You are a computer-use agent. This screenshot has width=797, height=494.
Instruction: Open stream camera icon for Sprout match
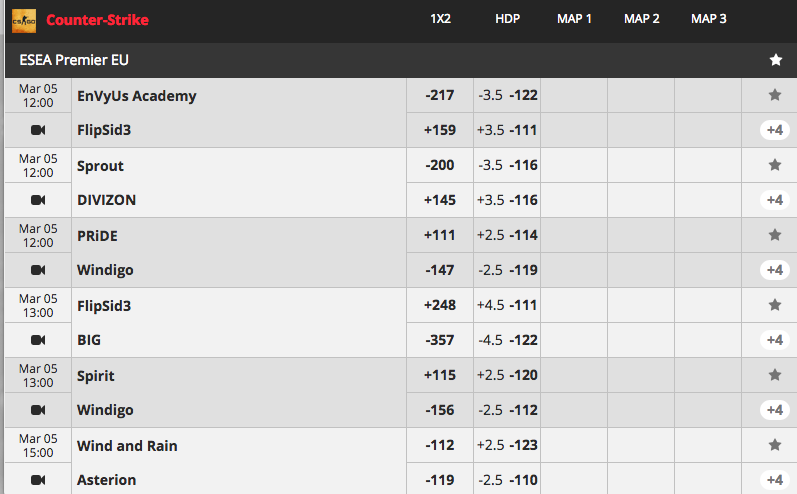coord(38,200)
